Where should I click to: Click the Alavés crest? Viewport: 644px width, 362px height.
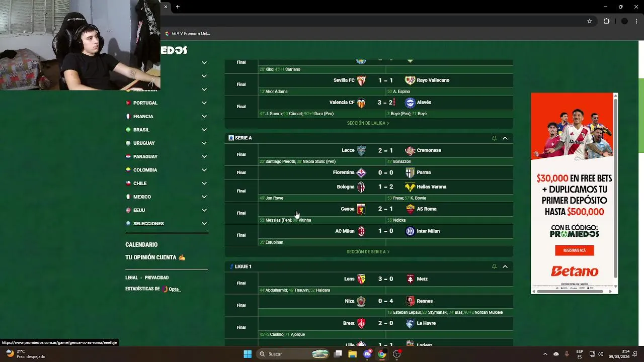[410, 103]
